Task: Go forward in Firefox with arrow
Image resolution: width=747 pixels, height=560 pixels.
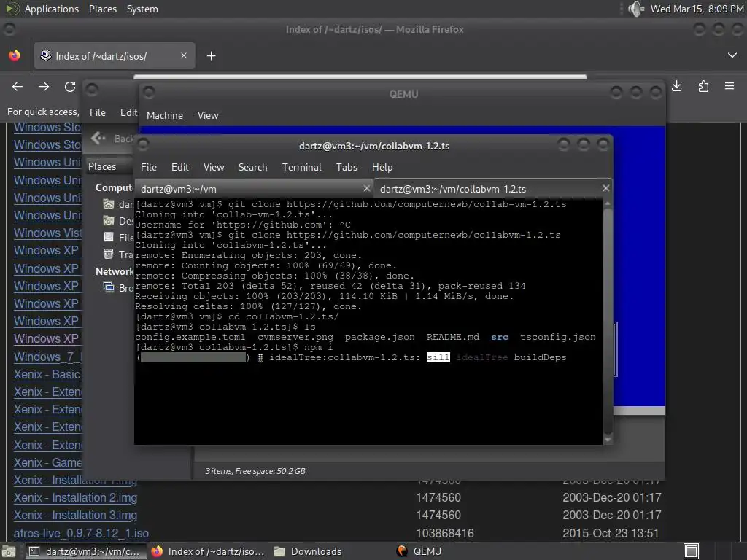Action: click(44, 87)
